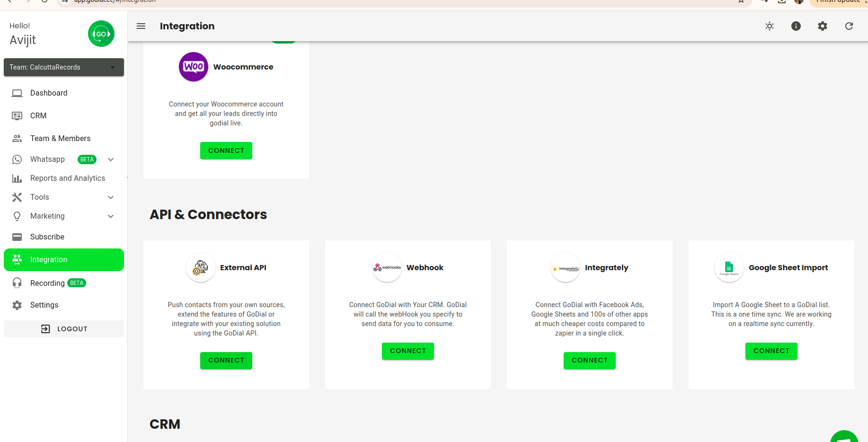Open the hamburger menu icon
Image resolution: width=868 pixels, height=442 pixels.
coord(141,26)
